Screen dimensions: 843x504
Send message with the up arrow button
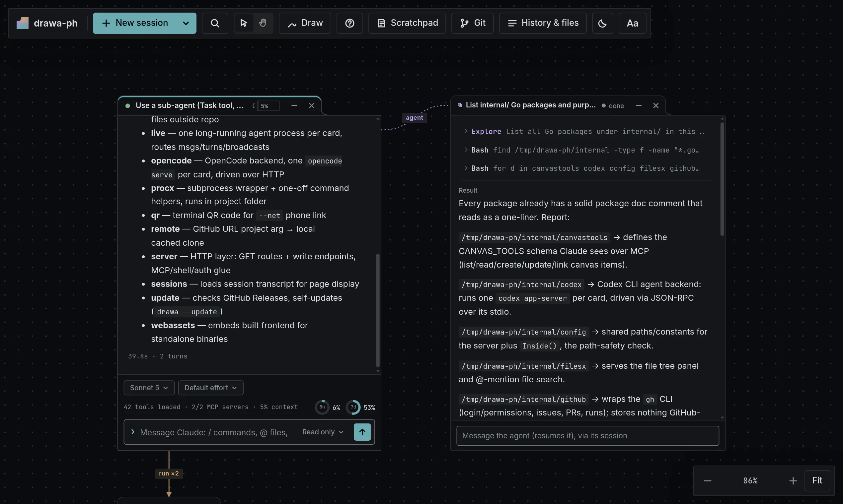pyautogui.click(x=362, y=432)
